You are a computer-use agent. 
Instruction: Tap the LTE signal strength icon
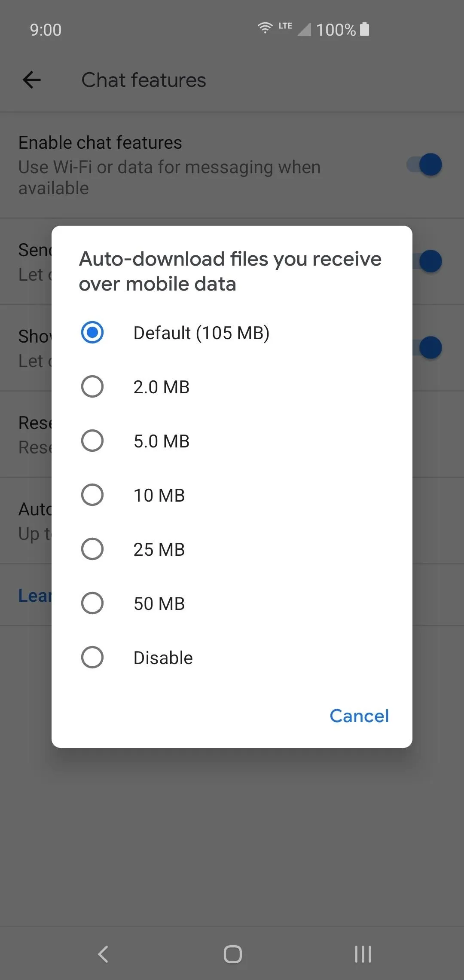click(304, 29)
